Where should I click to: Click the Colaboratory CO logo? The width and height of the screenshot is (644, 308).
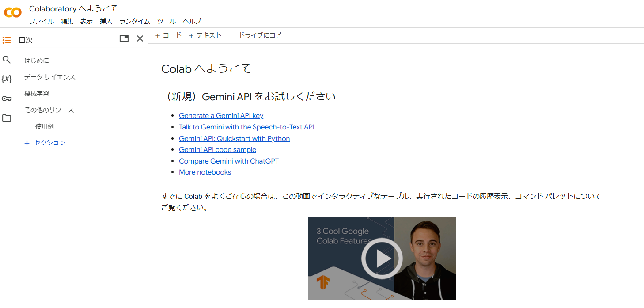[x=12, y=13]
